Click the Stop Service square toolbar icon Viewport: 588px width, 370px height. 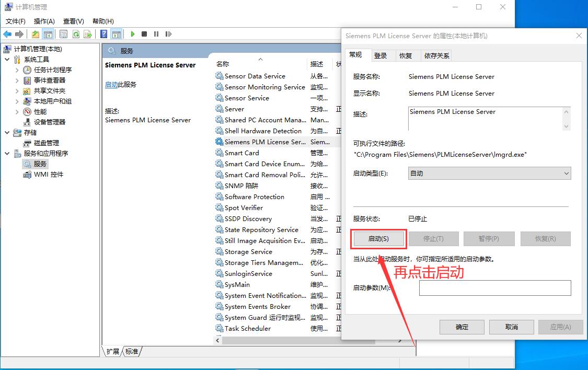144,34
